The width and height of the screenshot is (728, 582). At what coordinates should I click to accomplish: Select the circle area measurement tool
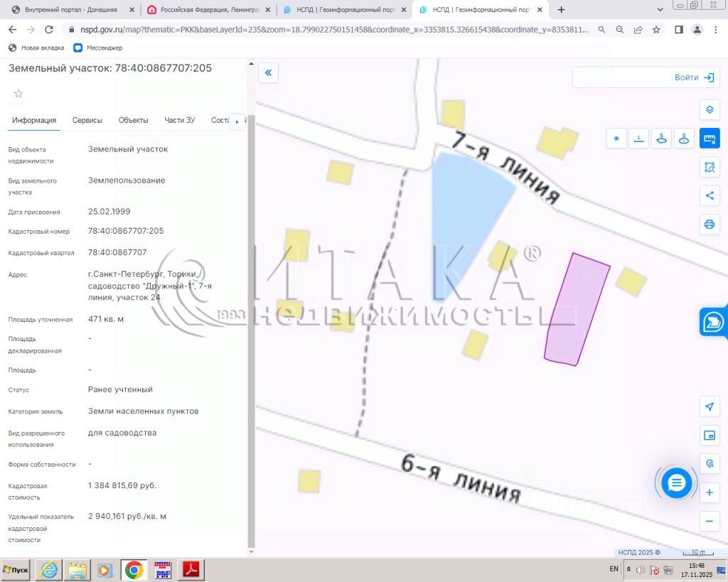pyautogui.click(x=684, y=139)
